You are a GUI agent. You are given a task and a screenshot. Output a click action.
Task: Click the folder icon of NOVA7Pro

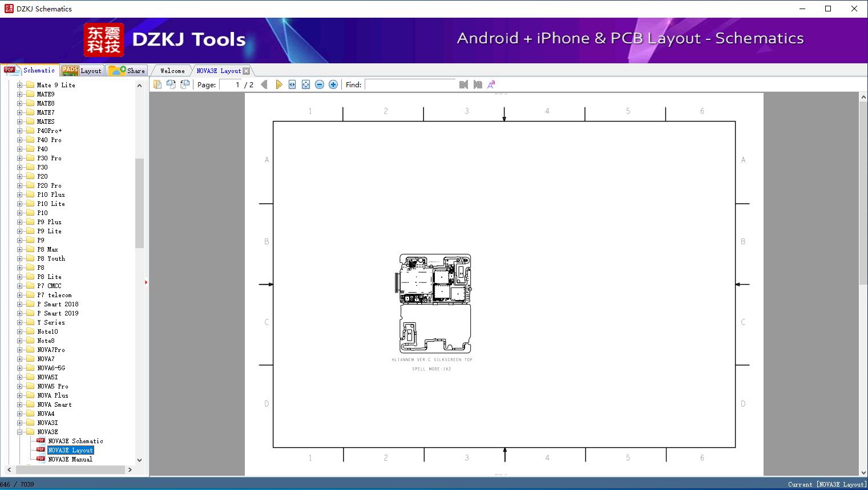[x=30, y=350]
